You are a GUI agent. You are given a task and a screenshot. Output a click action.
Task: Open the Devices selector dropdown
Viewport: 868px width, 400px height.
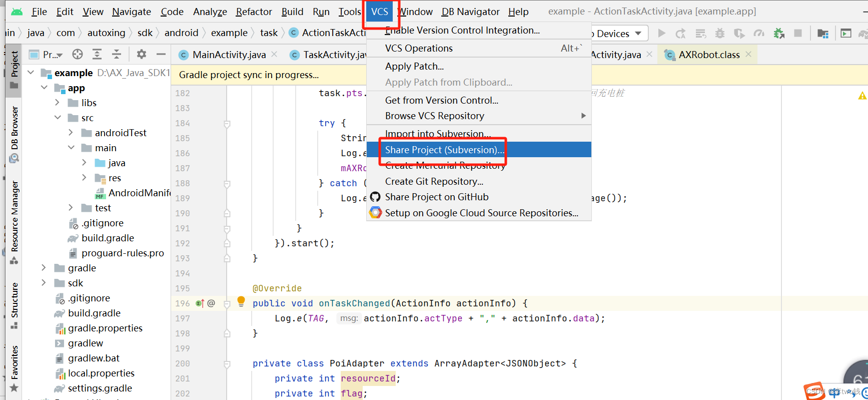[x=619, y=34]
